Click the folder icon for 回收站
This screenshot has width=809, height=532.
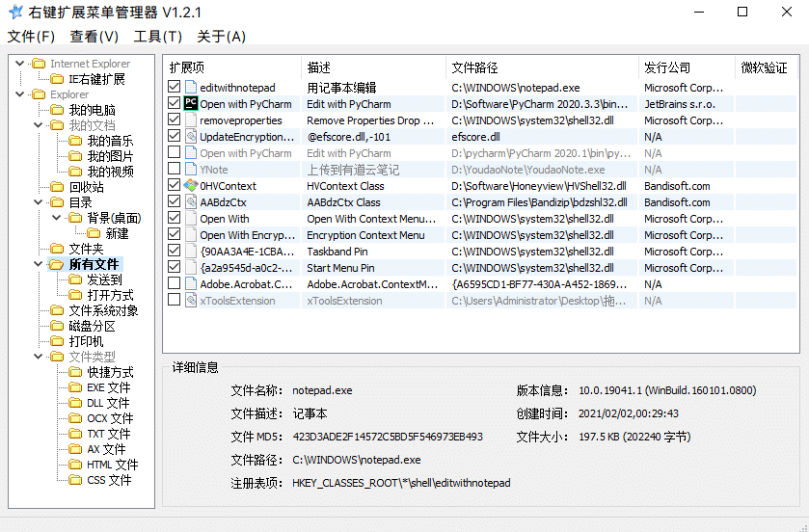tap(57, 187)
